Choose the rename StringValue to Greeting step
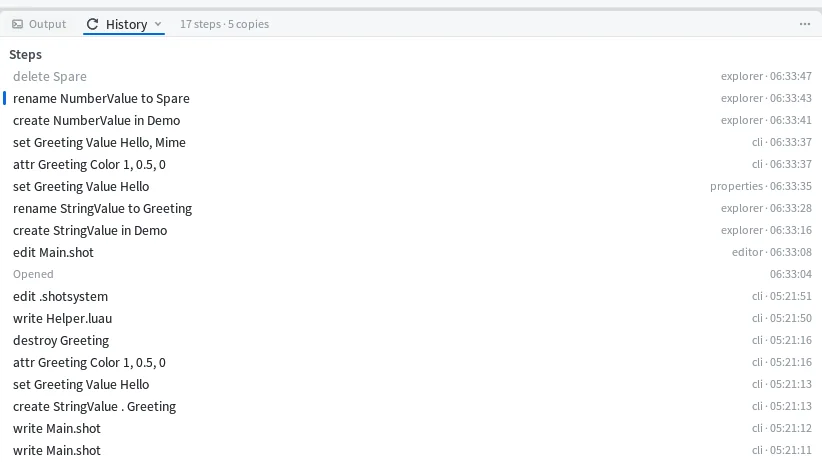822x462 pixels. [x=411, y=209]
